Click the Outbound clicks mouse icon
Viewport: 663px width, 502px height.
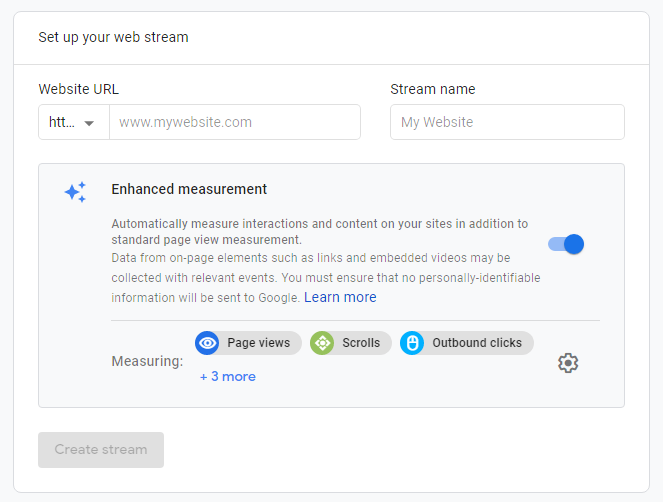coord(411,343)
